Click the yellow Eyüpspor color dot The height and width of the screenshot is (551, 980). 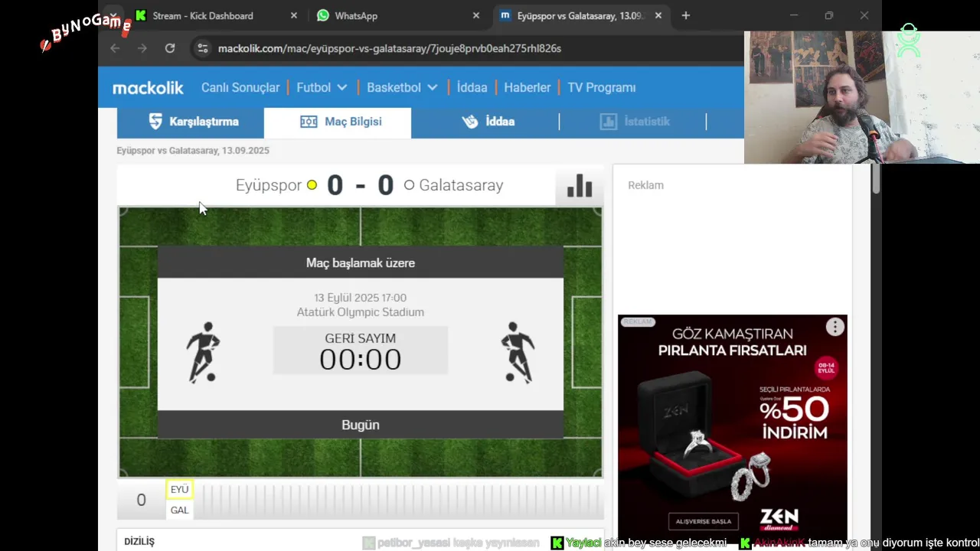tap(312, 185)
